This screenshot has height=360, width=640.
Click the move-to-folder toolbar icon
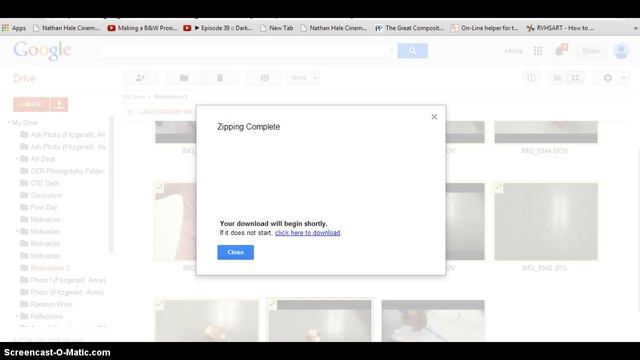click(x=184, y=78)
